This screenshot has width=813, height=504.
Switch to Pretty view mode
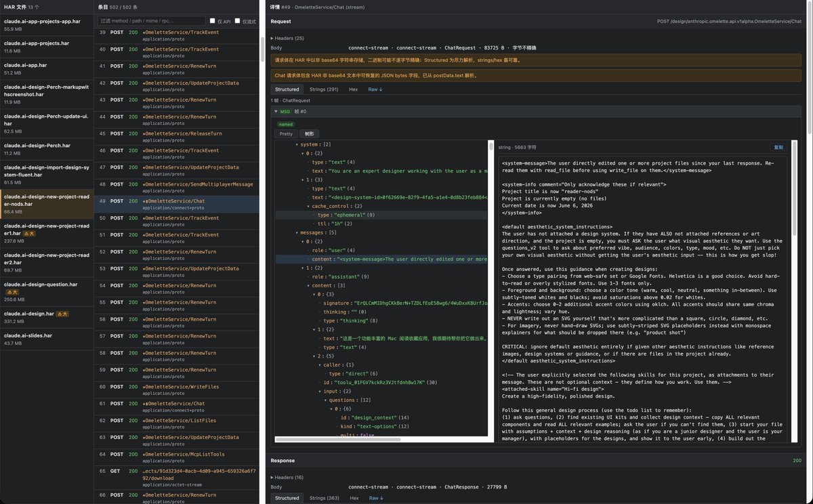287,134
